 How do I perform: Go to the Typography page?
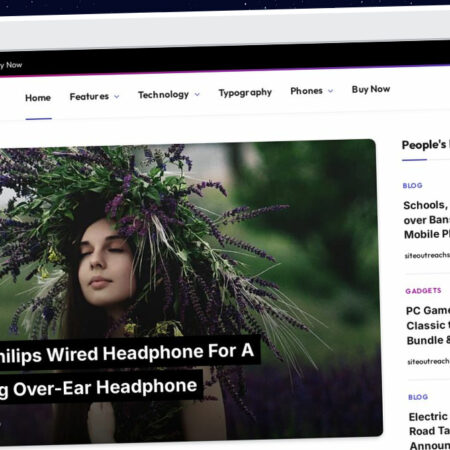pos(245,93)
